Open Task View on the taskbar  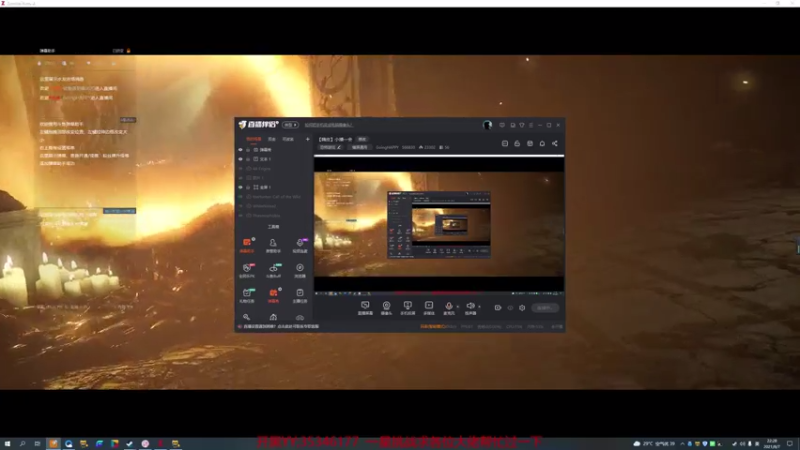pyautogui.click(x=37, y=444)
